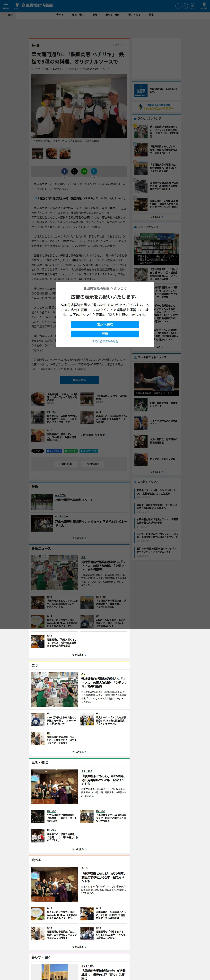This screenshot has width=210, height=980.
Task: Click the 早大南門通り article tag
Action: tap(72, 69)
